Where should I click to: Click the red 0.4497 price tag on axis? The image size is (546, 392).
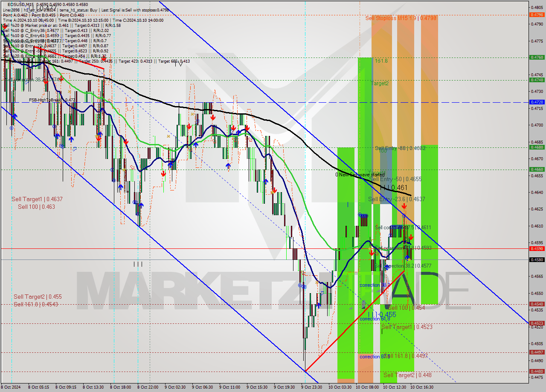point(537,352)
